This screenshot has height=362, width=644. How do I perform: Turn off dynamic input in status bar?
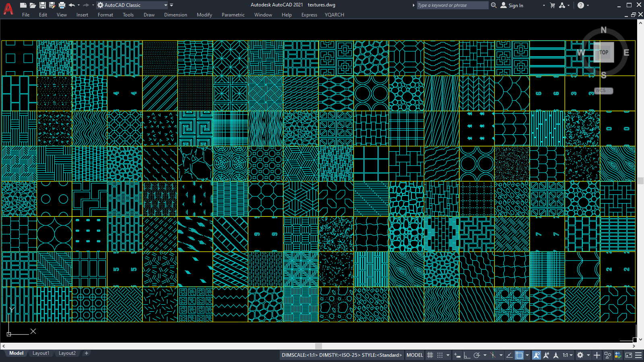tap(457, 355)
